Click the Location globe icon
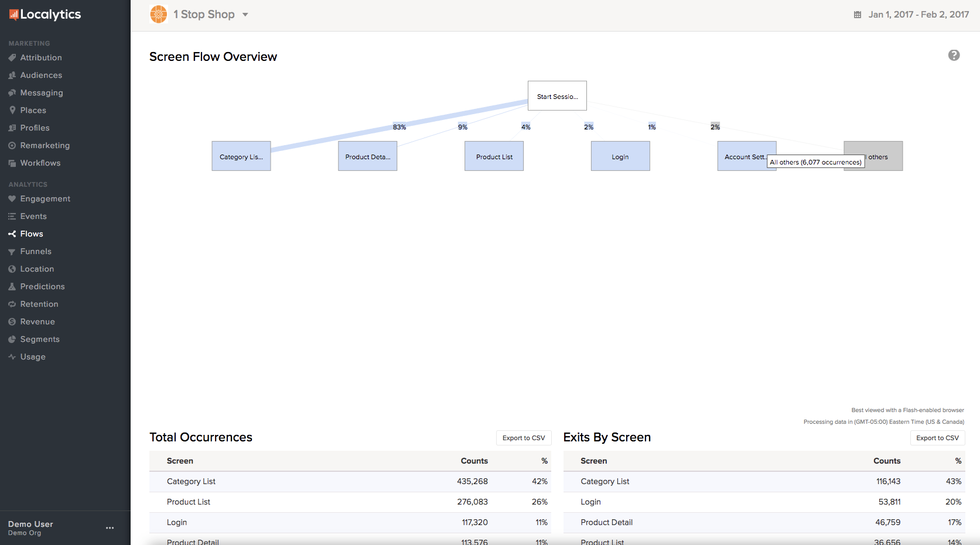The width and height of the screenshot is (980, 545). 12,269
